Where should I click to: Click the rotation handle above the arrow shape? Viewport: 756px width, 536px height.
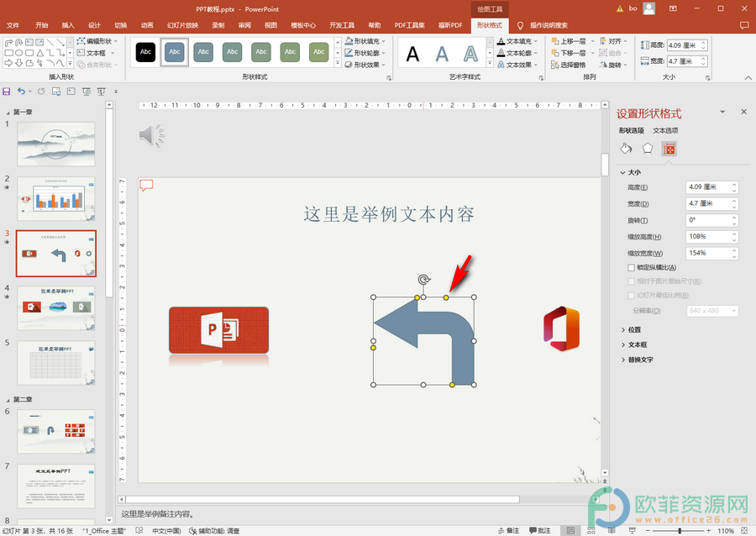pyautogui.click(x=424, y=280)
